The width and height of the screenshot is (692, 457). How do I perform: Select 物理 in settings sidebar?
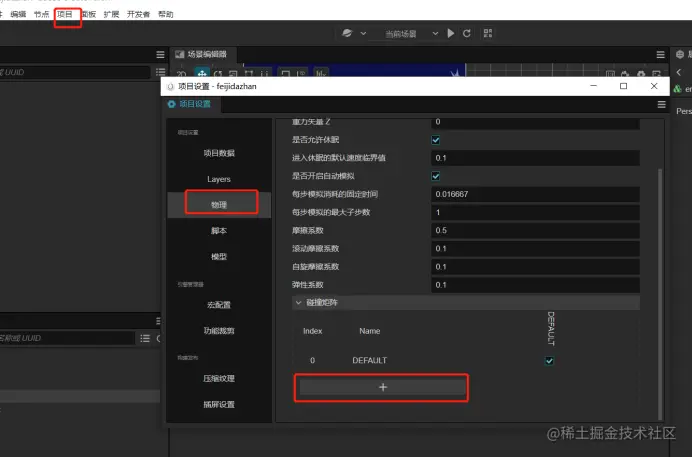coord(219,205)
